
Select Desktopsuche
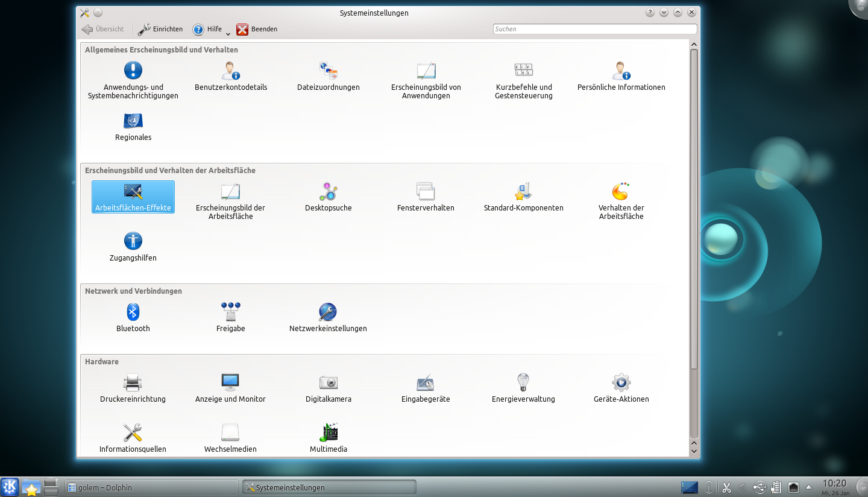pyautogui.click(x=328, y=197)
